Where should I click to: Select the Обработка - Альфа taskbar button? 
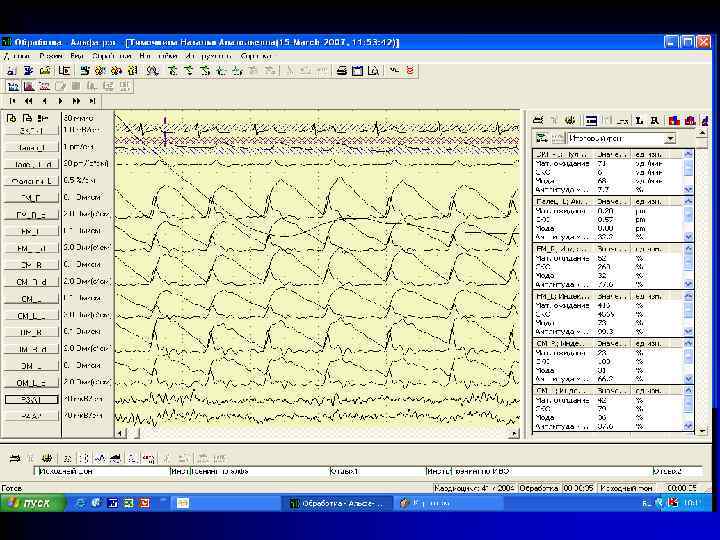335,503
